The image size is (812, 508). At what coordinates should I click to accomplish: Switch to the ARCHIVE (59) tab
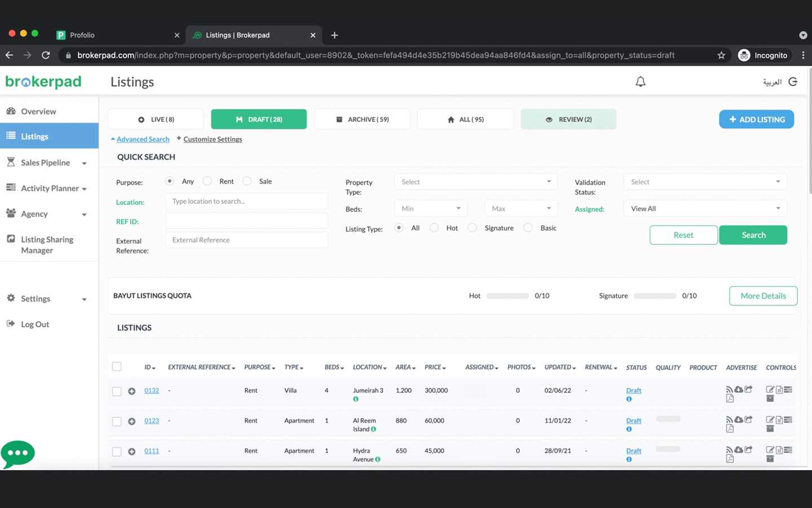pyautogui.click(x=362, y=120)
